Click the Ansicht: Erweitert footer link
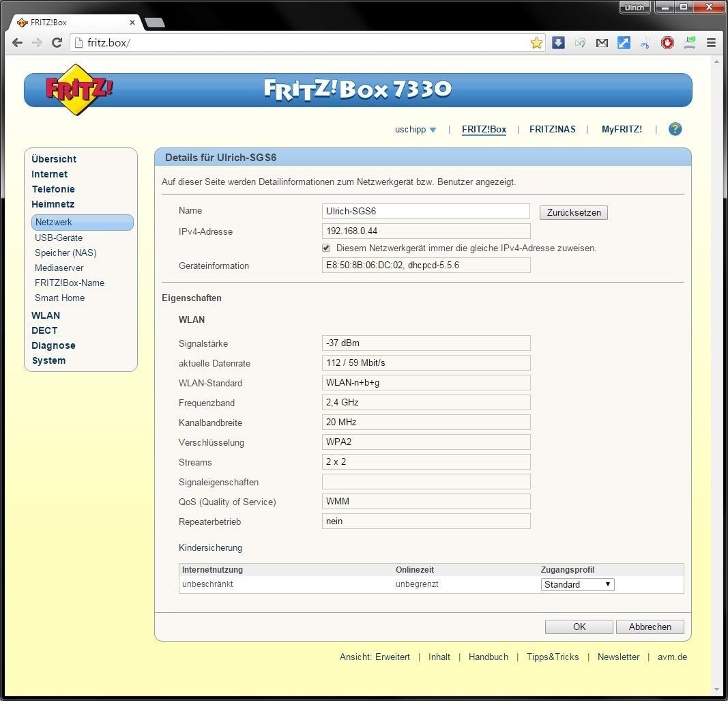The width and height of the screenshot is (728, 701). [375, 657]
